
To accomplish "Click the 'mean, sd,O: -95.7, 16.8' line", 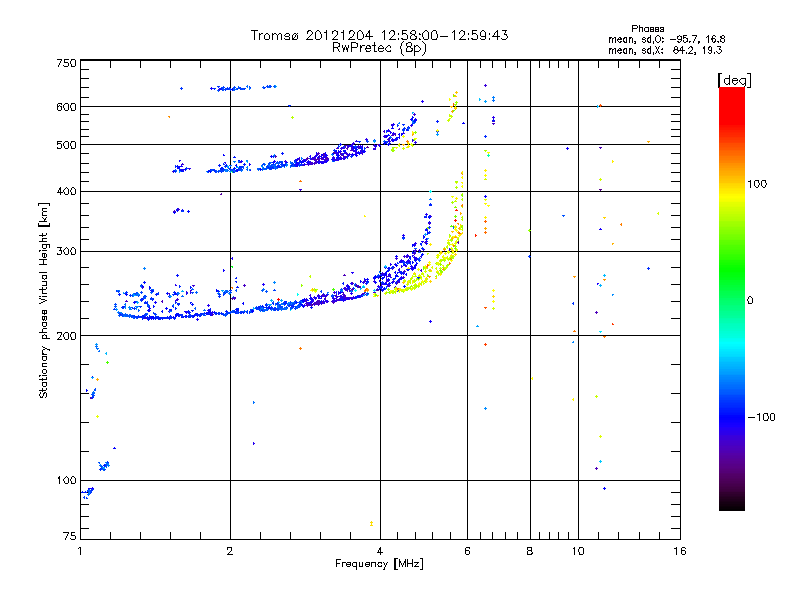I will pos(666,39).
